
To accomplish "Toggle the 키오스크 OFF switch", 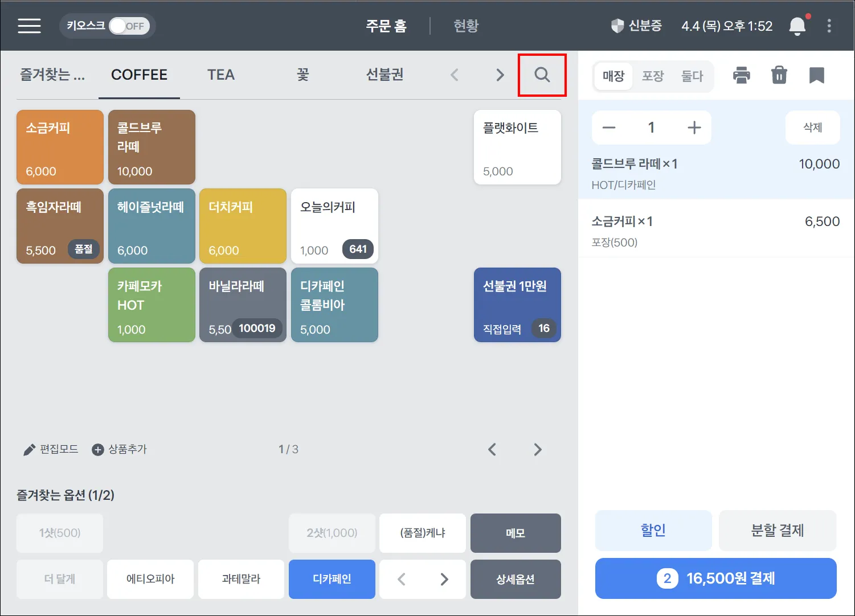I will point(129,26).
